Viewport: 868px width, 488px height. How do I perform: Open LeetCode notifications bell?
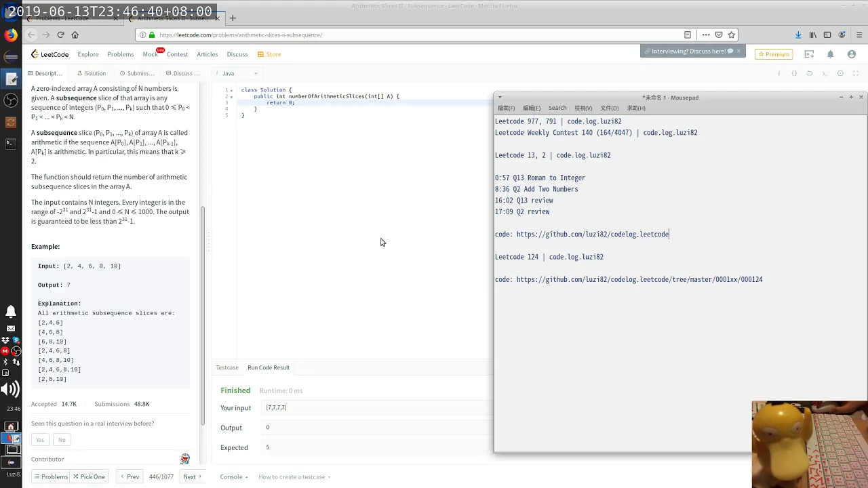[x=830, y=54]
